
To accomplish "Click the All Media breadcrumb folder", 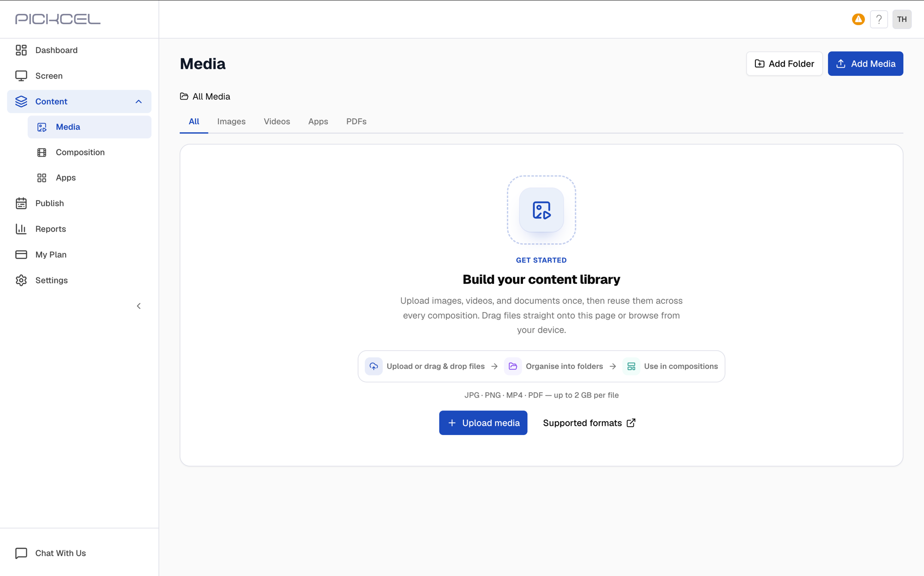I will (205, 97).
